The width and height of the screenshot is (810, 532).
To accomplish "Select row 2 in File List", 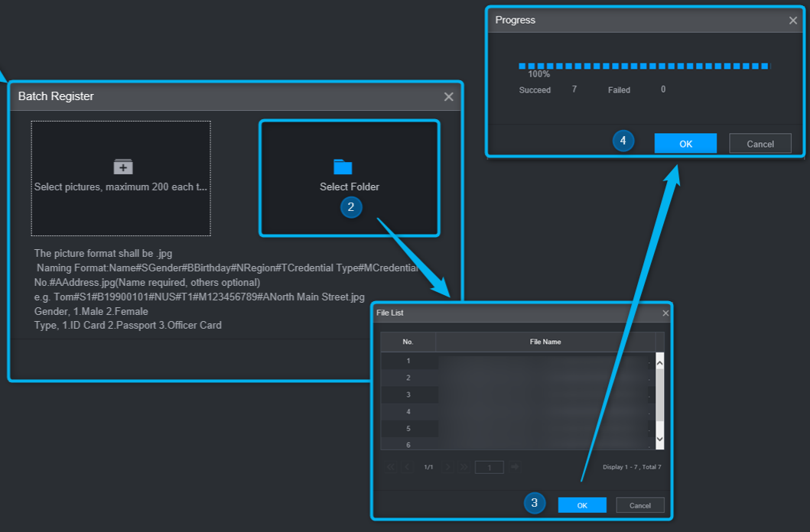I will [518, 378].
